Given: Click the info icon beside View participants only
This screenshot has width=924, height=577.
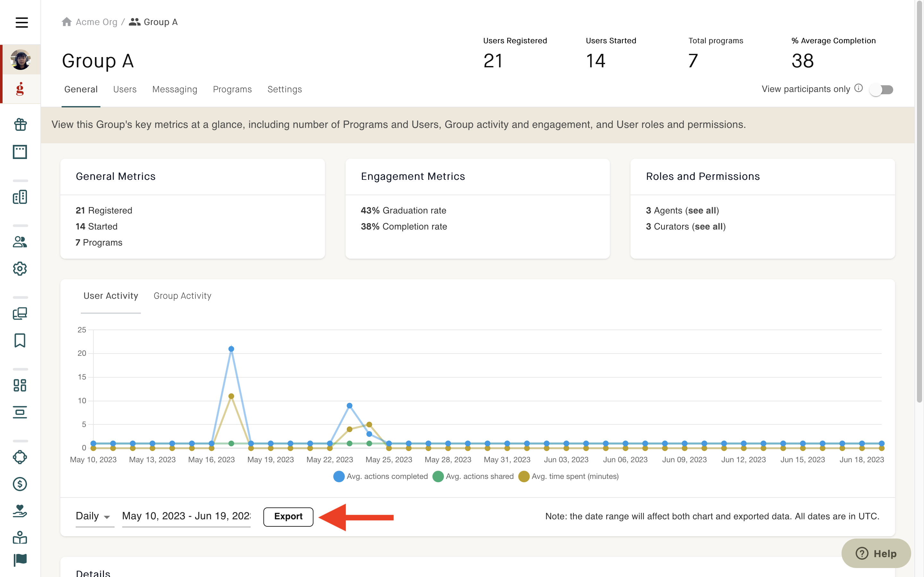Looking at the screenshot, I should 858,88.
